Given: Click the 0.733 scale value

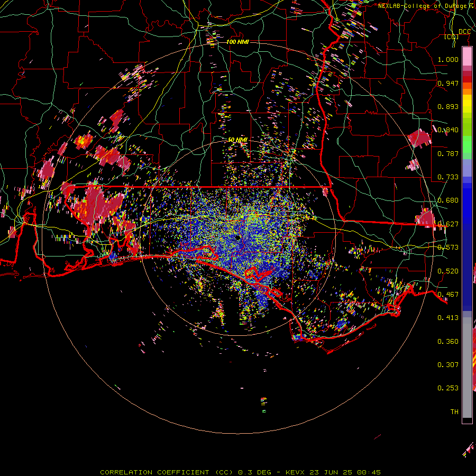Looking at the screenshot, I should tap(448, 177).
